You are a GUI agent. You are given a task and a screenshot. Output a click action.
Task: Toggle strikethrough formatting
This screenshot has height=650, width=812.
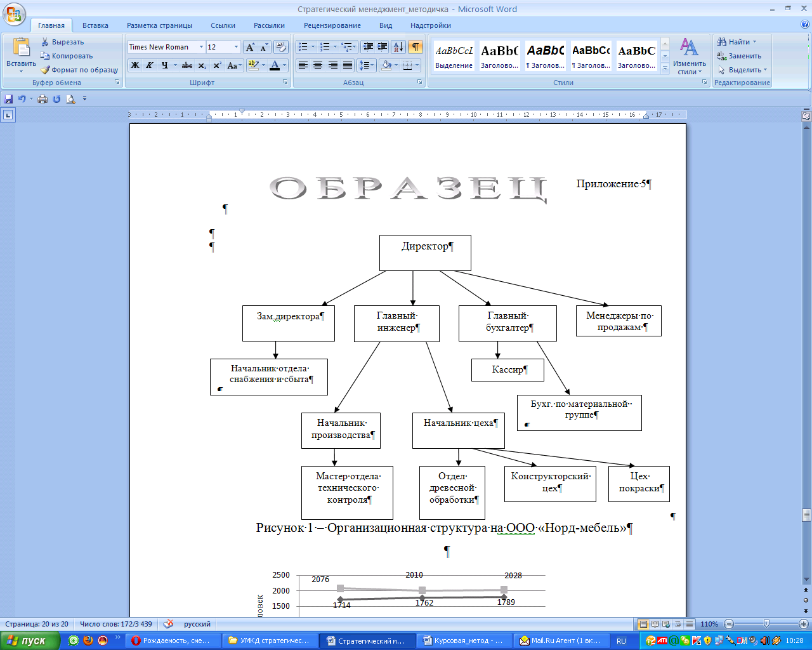[x=187, y=65]
